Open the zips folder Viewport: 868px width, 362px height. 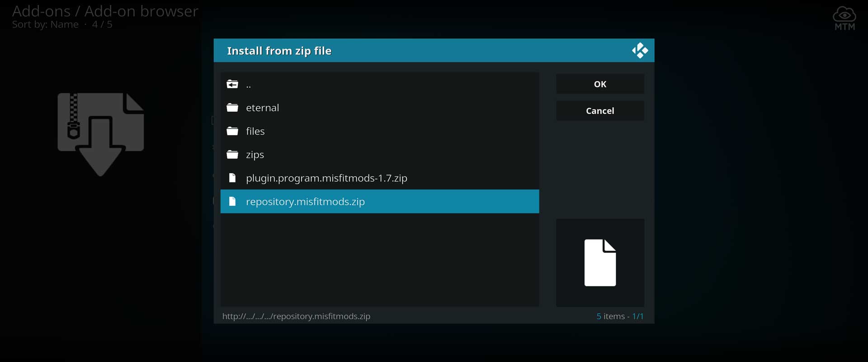pyautogui.click(x=380, y=155)
